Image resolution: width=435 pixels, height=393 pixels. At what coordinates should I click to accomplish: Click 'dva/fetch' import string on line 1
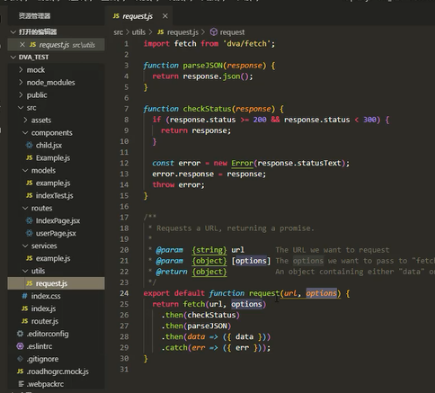247,44
